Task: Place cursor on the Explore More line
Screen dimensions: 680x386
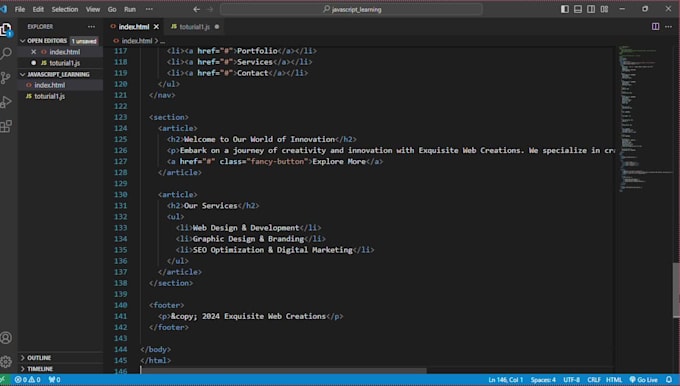Action: 275,161
